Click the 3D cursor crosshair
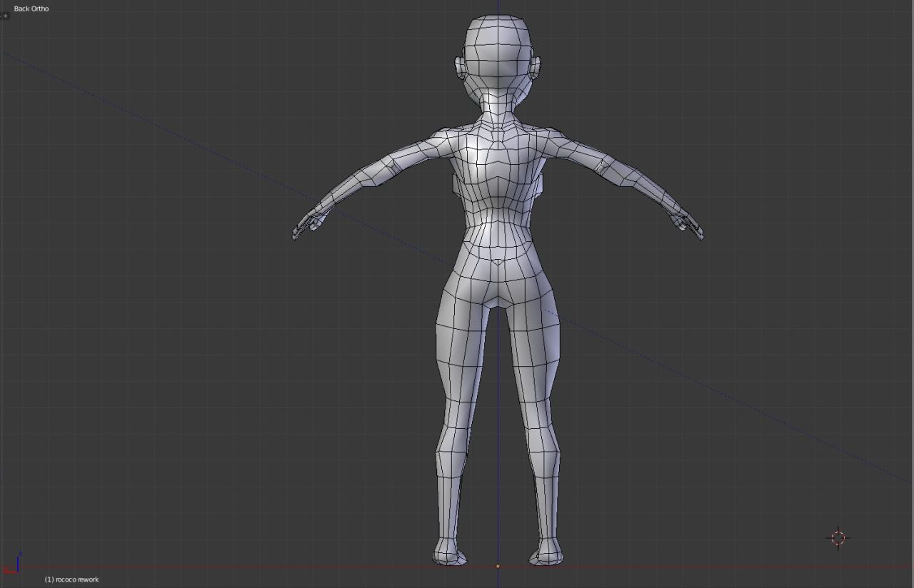 coord(838,537)
